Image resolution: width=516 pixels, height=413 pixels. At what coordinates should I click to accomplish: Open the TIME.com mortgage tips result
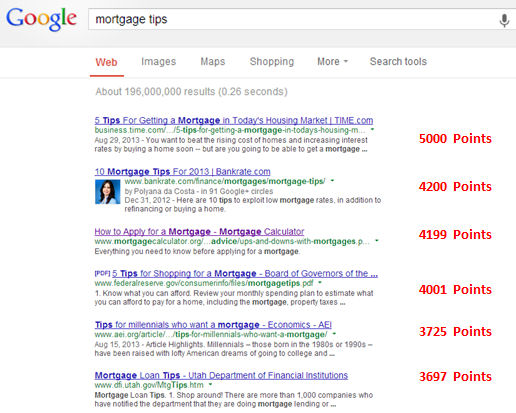click(234, 120)
